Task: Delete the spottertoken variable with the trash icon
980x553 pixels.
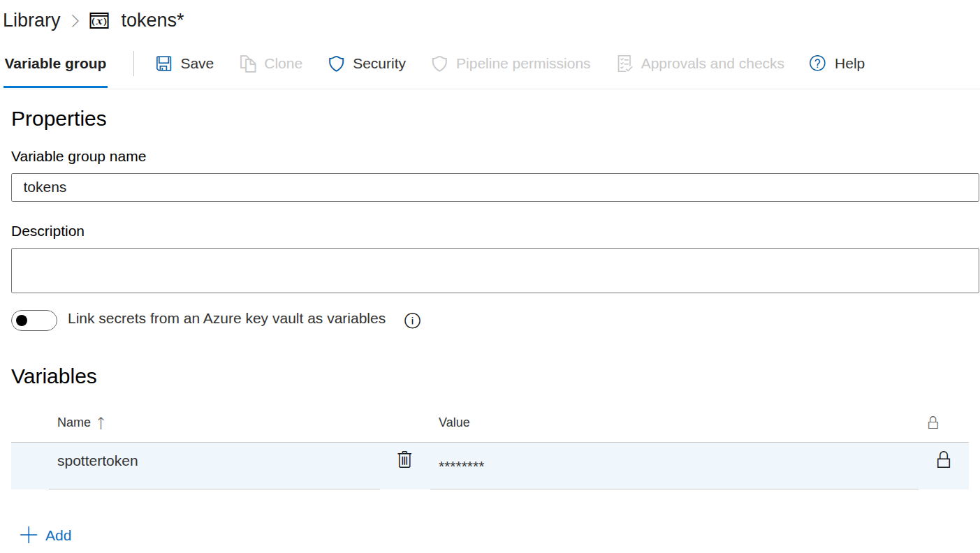Action: click(404, 459)
